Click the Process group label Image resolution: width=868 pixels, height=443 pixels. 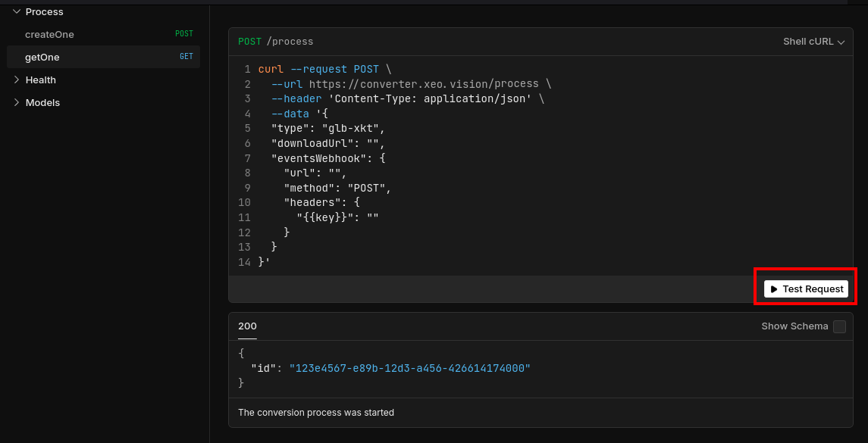[x=45, y=11]
